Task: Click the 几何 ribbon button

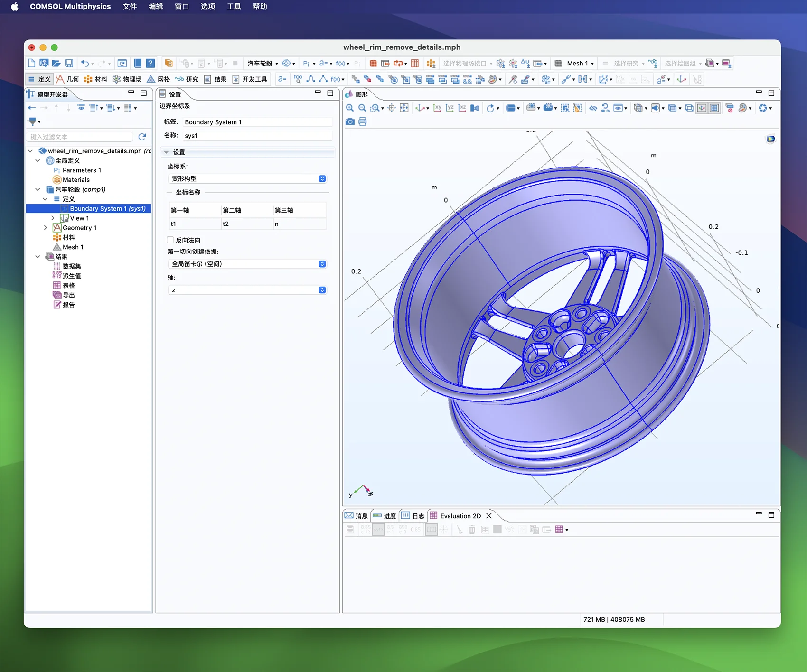Action: (67, 79)
